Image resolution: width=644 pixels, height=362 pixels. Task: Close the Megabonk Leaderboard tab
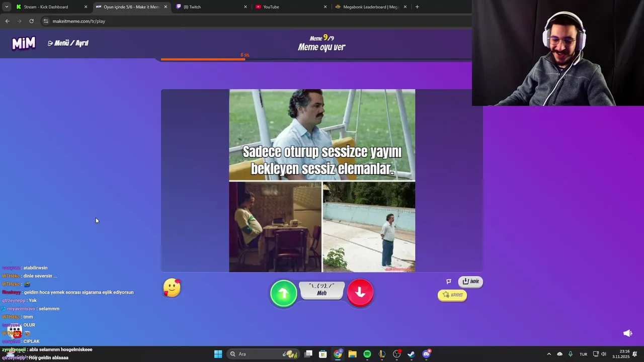click(x=405, y=7)
